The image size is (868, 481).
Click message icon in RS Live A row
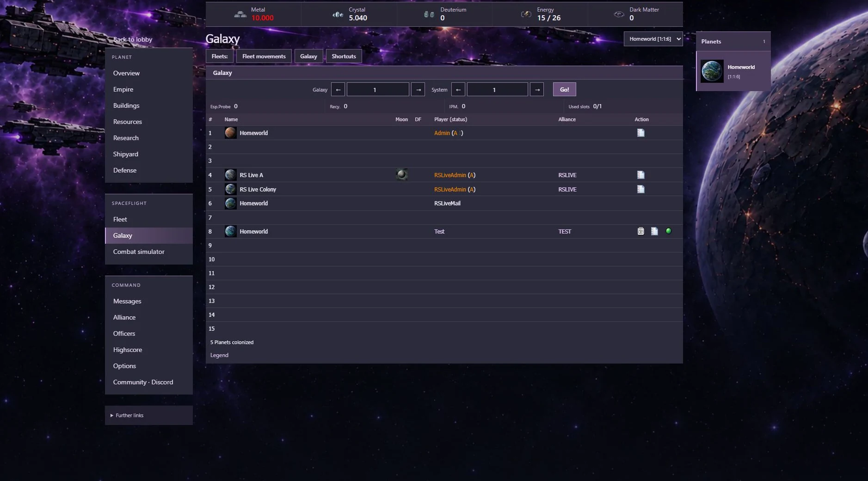[x=640, y=175]
